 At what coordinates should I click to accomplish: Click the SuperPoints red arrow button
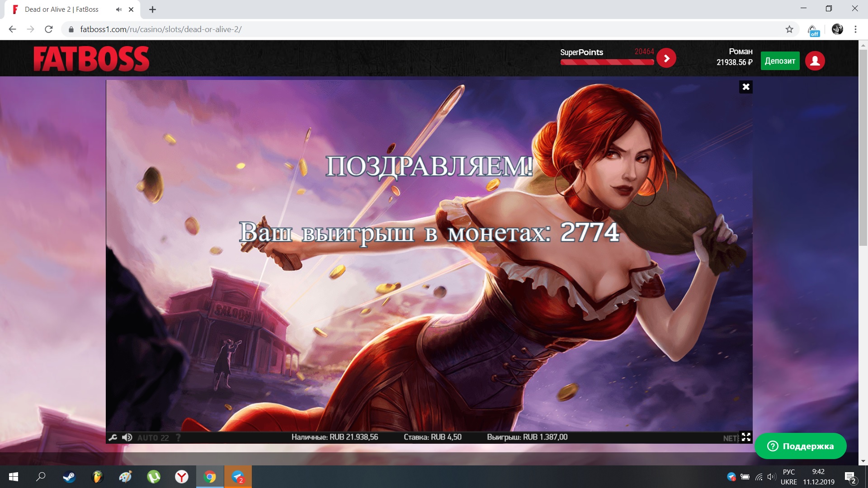[x=666, y=58]
